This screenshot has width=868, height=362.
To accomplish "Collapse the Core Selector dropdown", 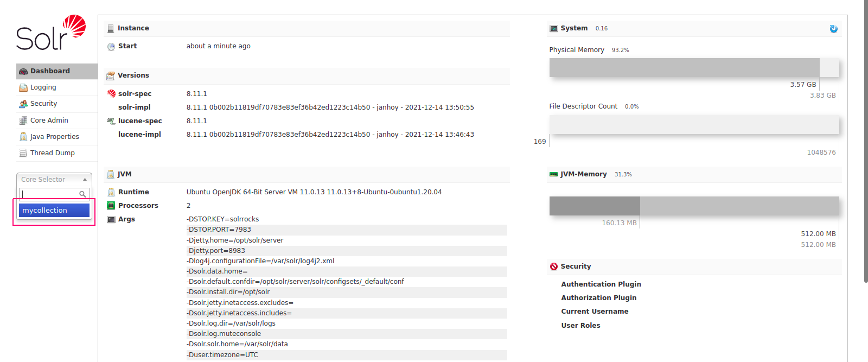I will click(x=54, y=180).
